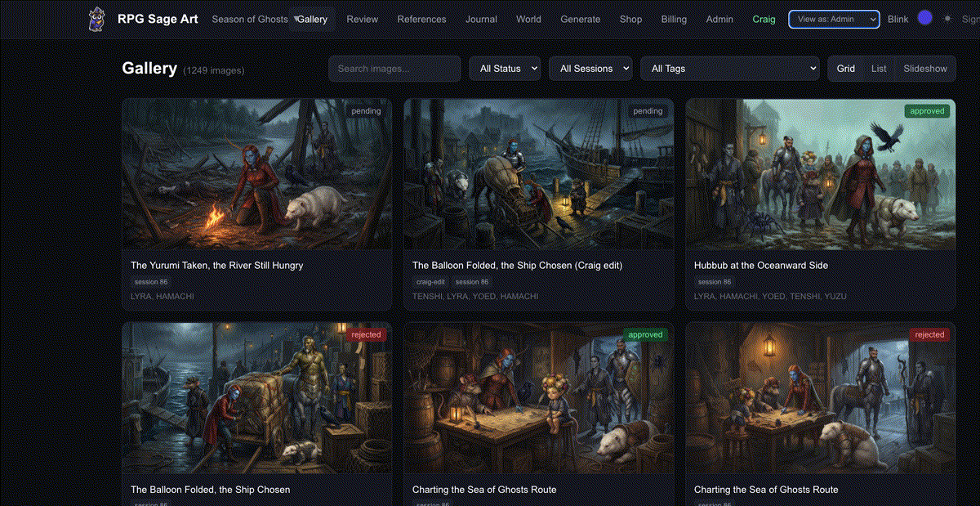980x506 pixels.
Task: Open the View as: Admin selector
Action: click(x=833, y=18)
